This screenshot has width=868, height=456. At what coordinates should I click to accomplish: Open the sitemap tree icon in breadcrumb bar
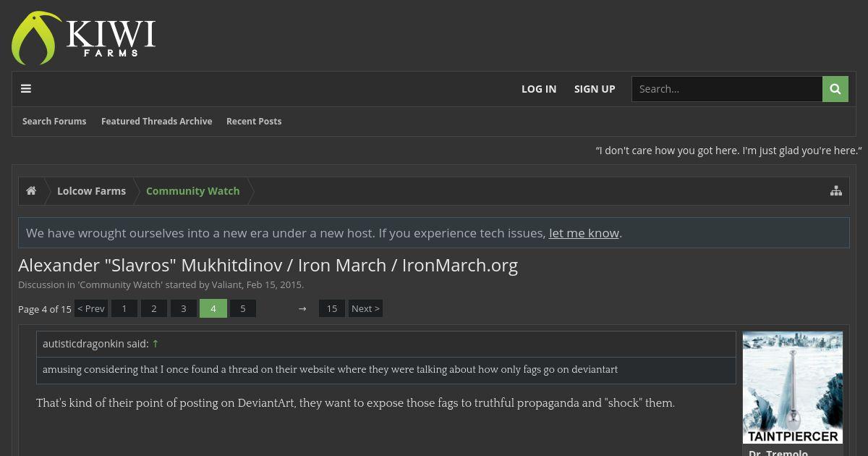point(836,191)
